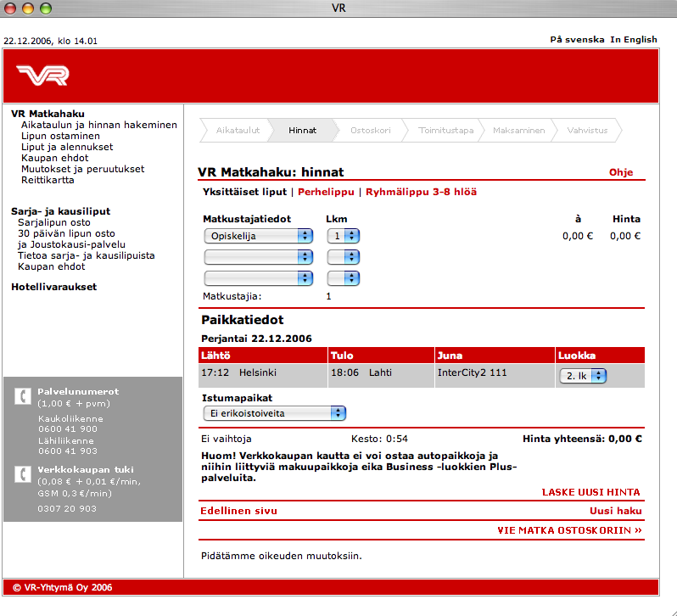Screen dimensions: 677x616
Task: Open Aikataulun ja hinnan hakeminen link
Action: coord(99,125)
